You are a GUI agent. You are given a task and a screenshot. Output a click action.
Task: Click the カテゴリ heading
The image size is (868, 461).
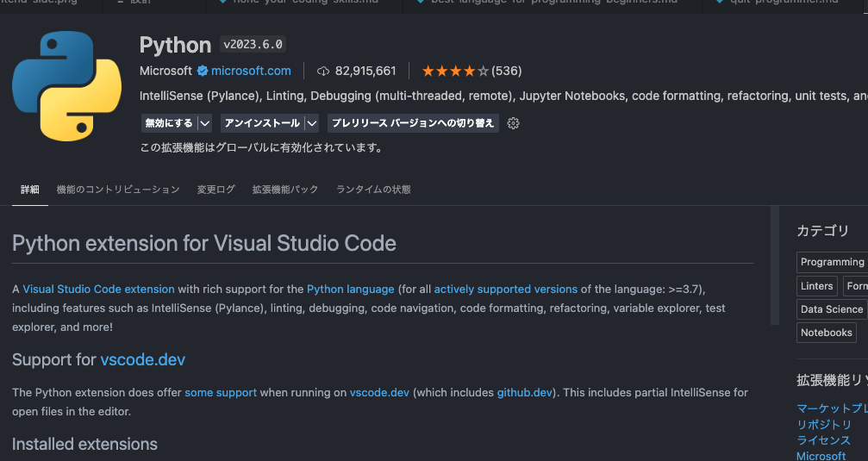click(x=822, y=231)
